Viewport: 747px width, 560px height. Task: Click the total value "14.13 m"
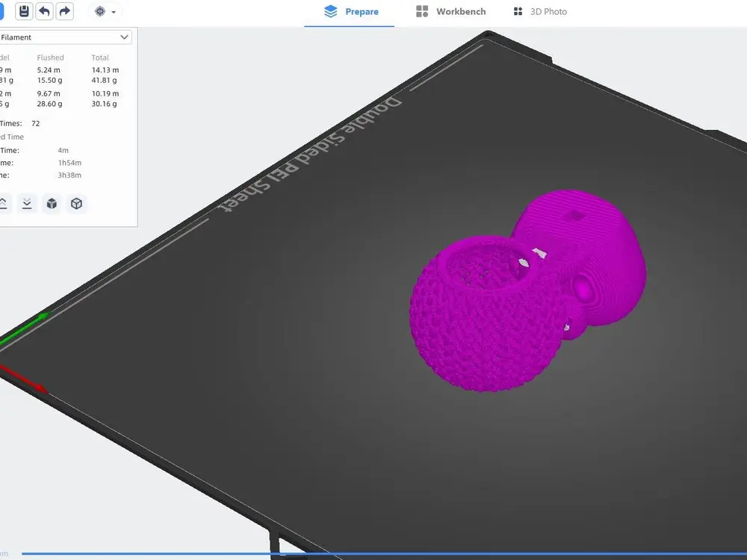point(105,70)
